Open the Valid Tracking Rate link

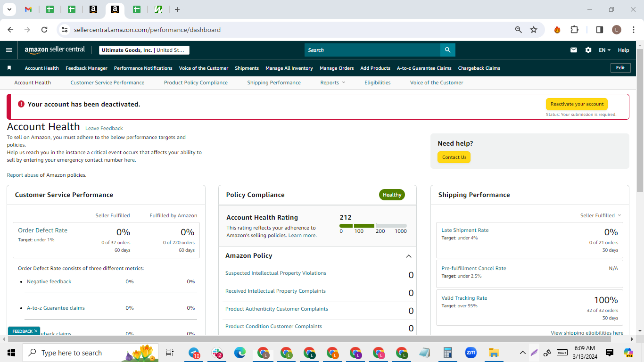click(x=464, y=298)
